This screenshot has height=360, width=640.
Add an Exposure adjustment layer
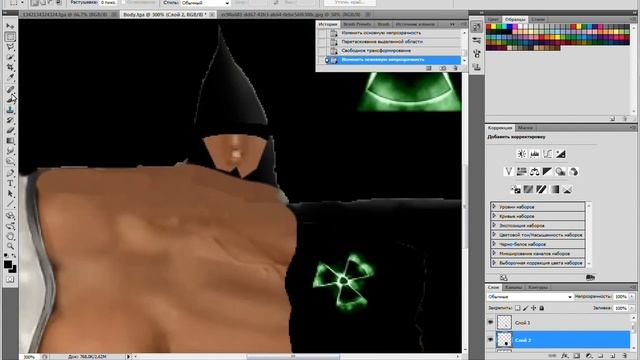(561, 154)
